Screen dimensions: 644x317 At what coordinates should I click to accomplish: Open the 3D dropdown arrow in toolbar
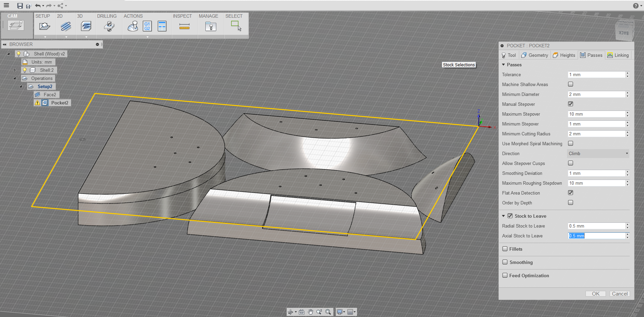pos(86,37)
